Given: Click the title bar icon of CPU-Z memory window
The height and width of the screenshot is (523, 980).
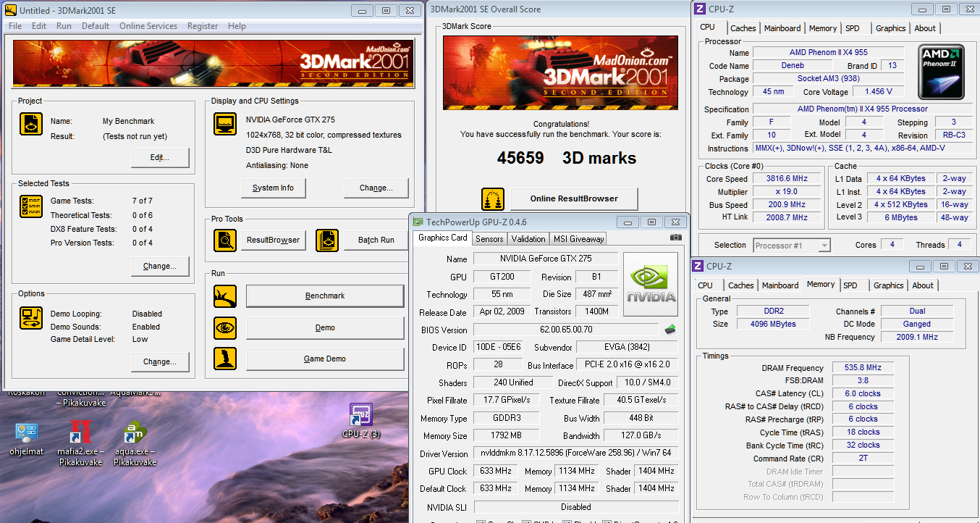Looking at the screenshot, I should 698,267.
